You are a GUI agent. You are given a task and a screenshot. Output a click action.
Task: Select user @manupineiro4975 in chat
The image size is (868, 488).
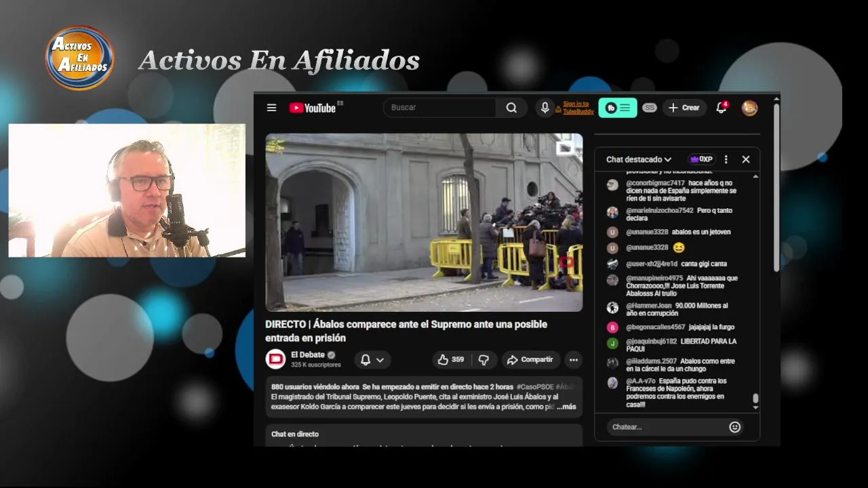click(654, 278)
